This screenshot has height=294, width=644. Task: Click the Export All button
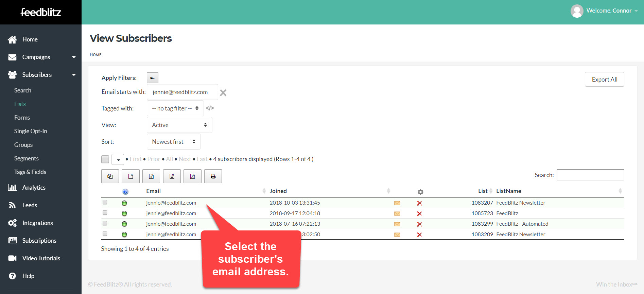coord(605,80)
